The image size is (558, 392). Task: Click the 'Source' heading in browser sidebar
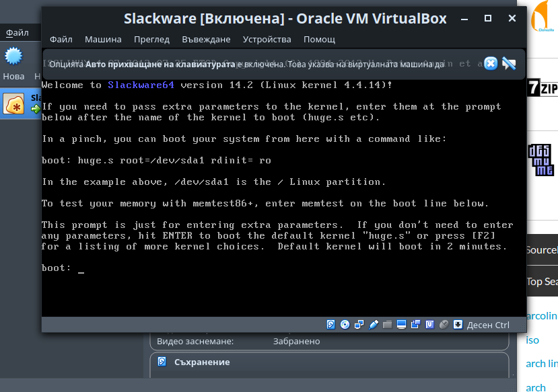tap(542, 250)
